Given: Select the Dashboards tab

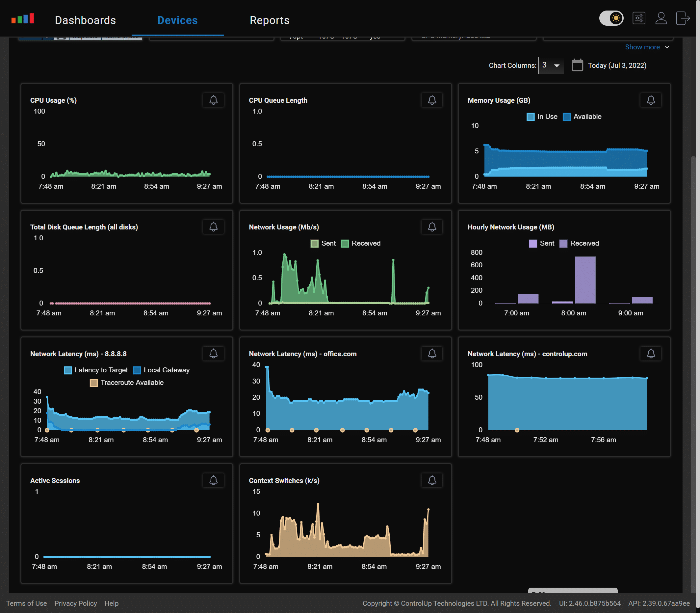Looking at the screenshot, I should pyautogui.click(x=85, y=20).
